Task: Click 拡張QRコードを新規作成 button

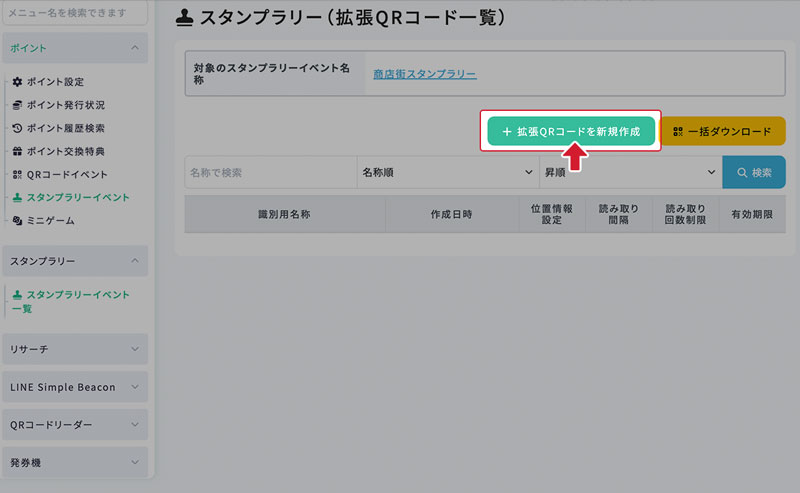Action: pyautogui.click(x=571, y=131)
